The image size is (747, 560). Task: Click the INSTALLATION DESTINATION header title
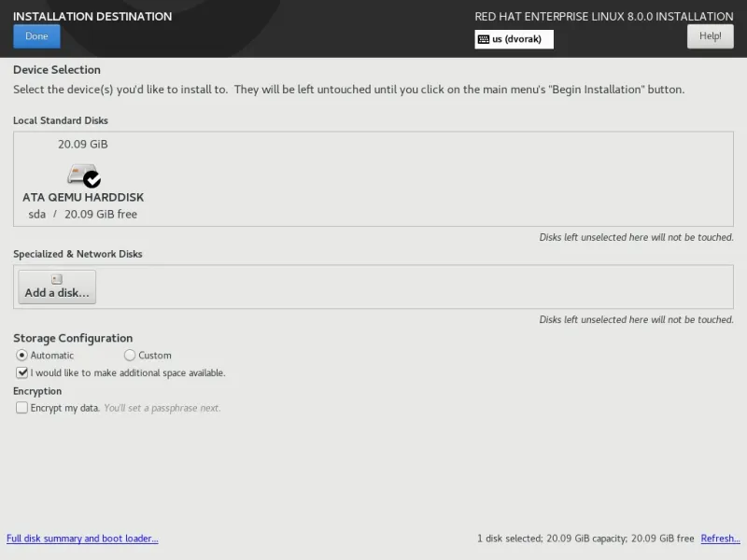92,17
